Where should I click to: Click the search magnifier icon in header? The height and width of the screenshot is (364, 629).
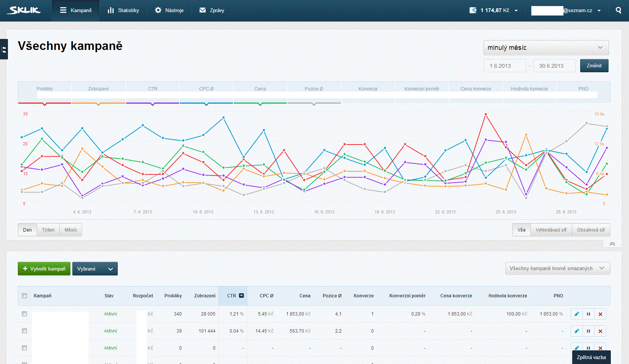pos(618,11)
